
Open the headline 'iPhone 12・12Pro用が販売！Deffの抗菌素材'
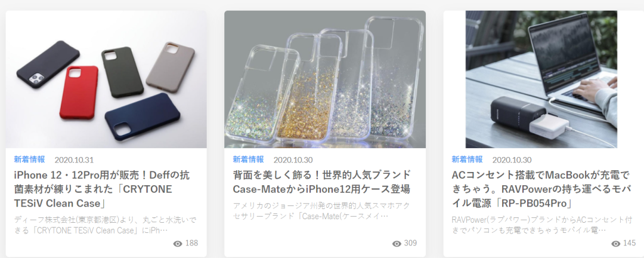tap(102, 189)
